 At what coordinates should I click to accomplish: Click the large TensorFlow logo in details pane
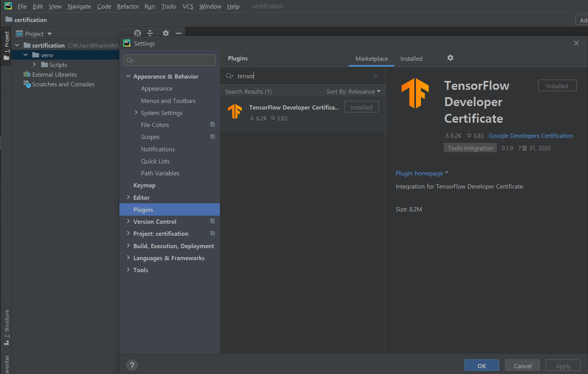(x=415, y=93)
